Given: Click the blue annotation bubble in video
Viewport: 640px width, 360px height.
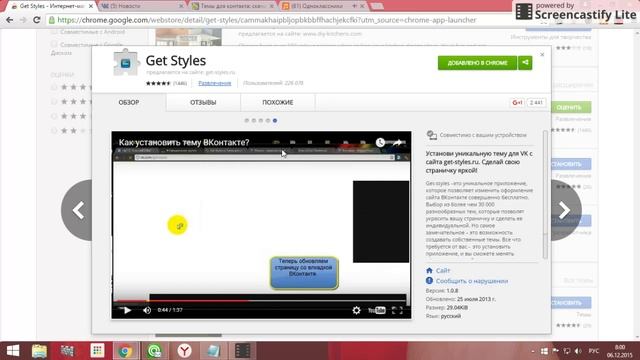Looking at the screenshot, I should pos(304,273).
